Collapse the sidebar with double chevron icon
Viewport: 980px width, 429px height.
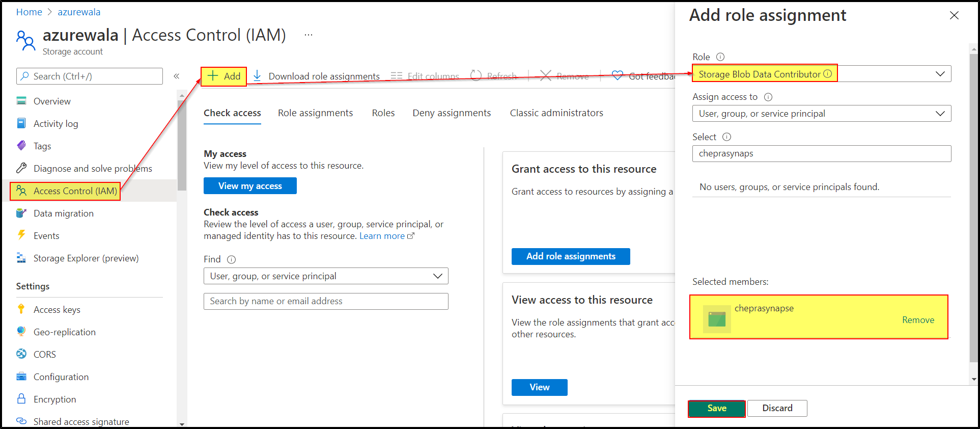click(x=177, y=76)
